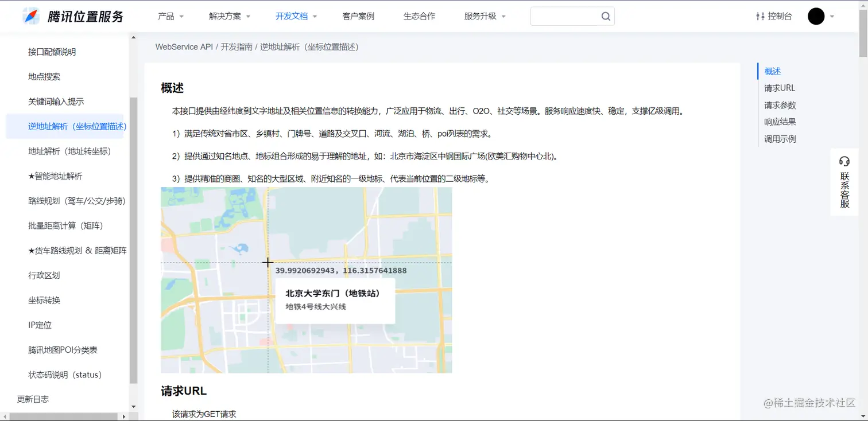Open 坐标转换 sidebar entry

click(x=44, y=300)
